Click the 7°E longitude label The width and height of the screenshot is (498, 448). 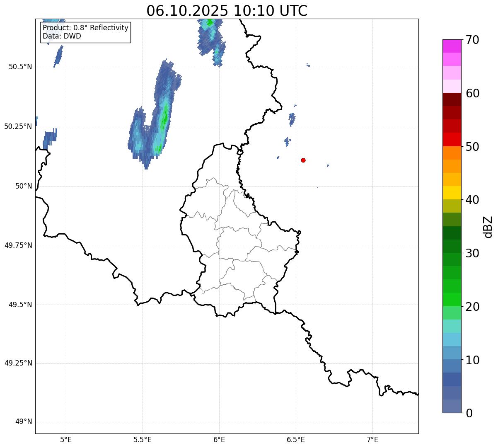[x=373, y=440]
